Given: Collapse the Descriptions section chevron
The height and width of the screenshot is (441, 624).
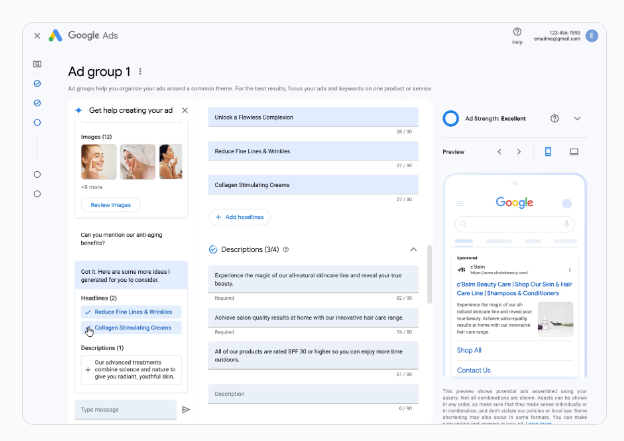Looking at the screenshot, I should (413, 250).
